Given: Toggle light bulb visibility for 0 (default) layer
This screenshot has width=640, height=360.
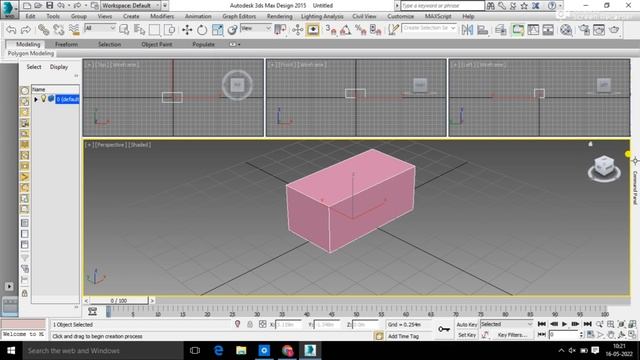Looking at the screenshot, I should (x=43, y=98).
